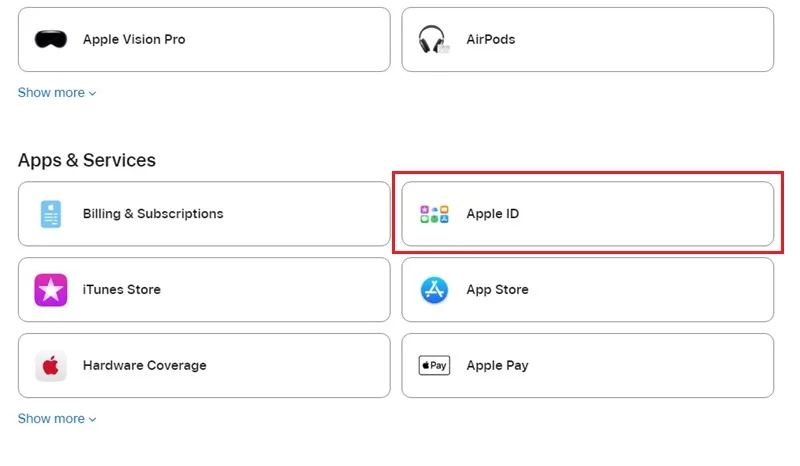Click chevron next to upper Show more
The width and height of the screenshot is (800, 466).
pos(92,93)
